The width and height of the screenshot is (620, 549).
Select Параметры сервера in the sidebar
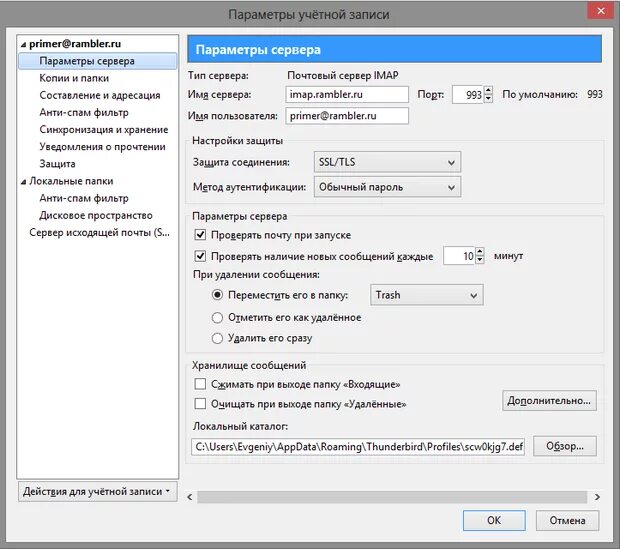click(97, 61)
